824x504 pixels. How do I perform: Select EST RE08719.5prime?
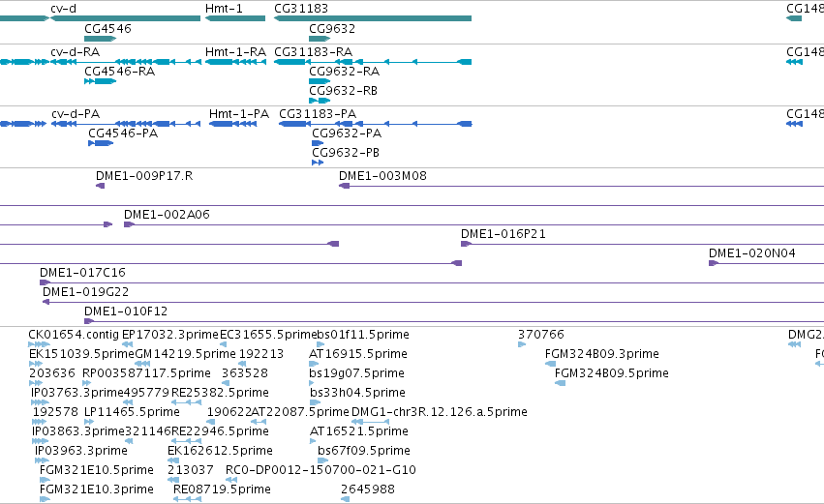[188, 500]
